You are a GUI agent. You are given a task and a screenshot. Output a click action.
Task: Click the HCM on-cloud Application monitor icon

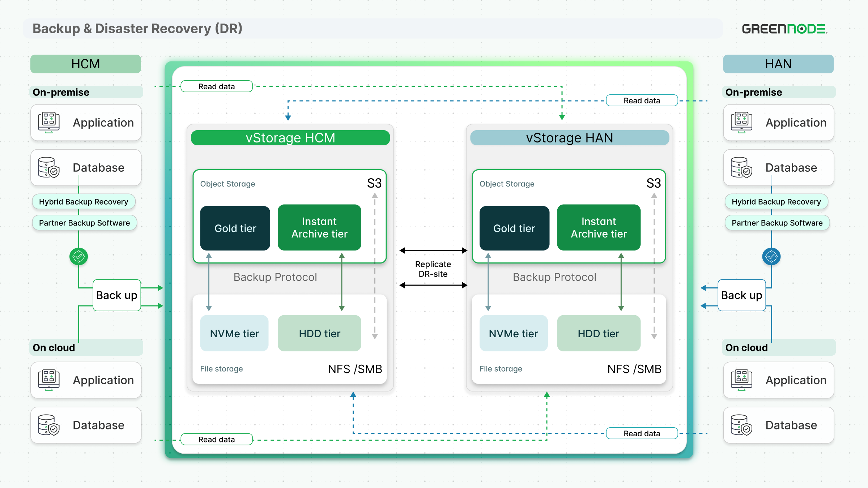click(49, 380)
